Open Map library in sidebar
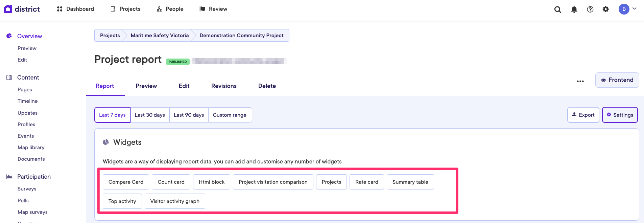The height and width of the screenshot is (223, 644). tap(31, 148)
